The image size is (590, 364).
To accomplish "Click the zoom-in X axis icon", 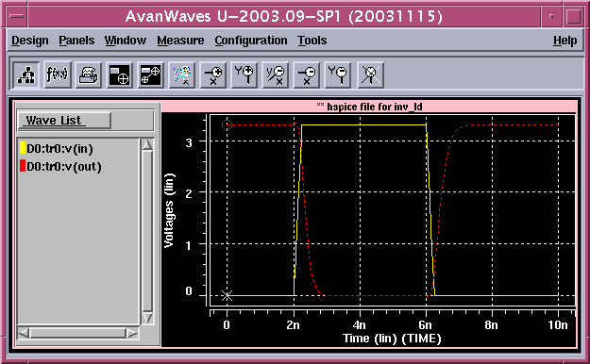I will pyautogui.click(x=213, y=74).
